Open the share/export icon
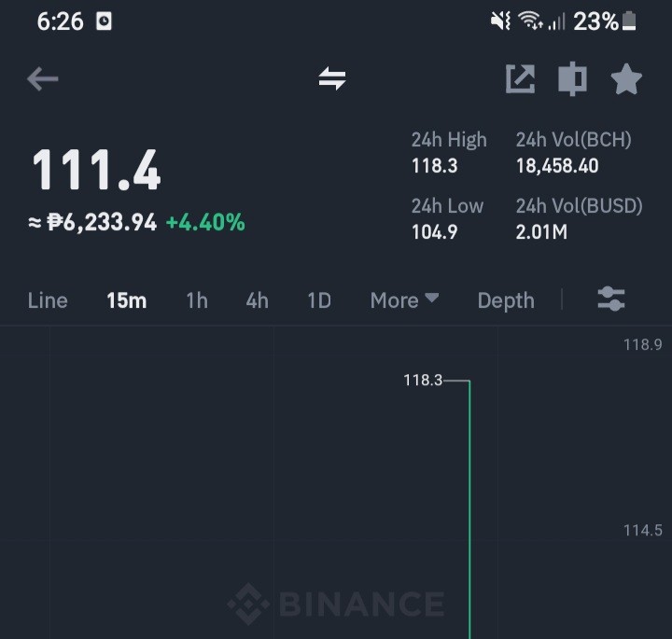Viewport: 672px width, 639px height. pos(520,78)
